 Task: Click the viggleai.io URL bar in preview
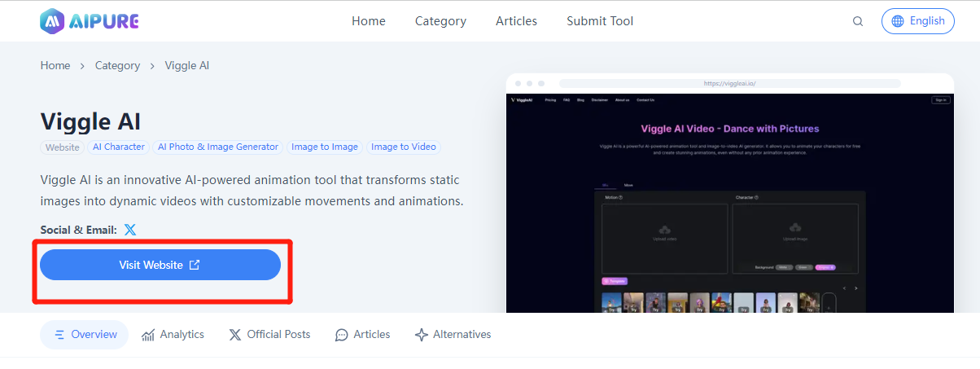(x=730, y=83)
